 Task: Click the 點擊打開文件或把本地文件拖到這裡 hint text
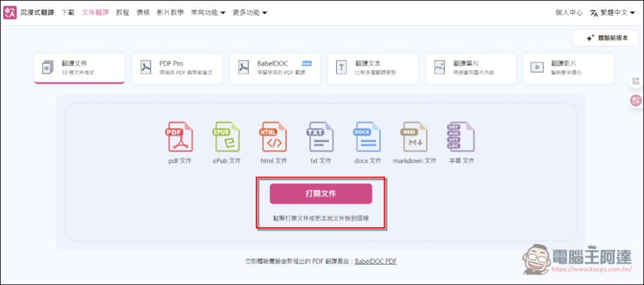pyautogui.click(x=321, y=219)
